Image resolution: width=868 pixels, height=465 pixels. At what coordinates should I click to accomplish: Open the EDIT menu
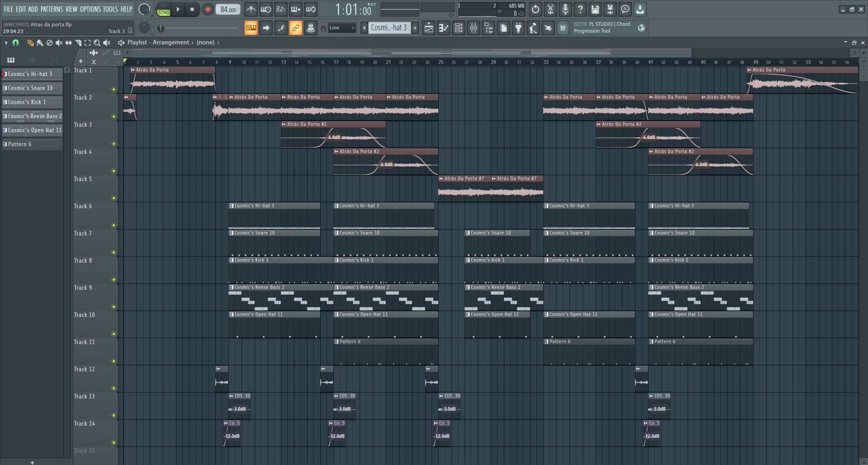click(x=21, y=9)
